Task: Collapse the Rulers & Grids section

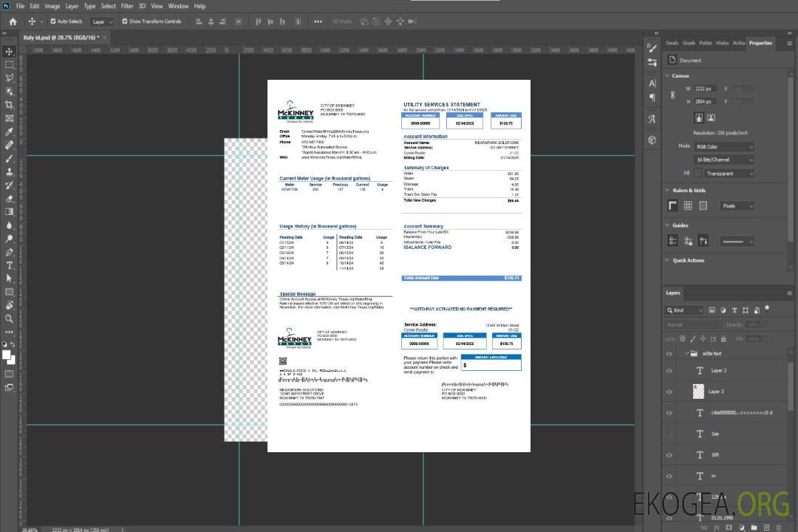Action: (667, 191)
